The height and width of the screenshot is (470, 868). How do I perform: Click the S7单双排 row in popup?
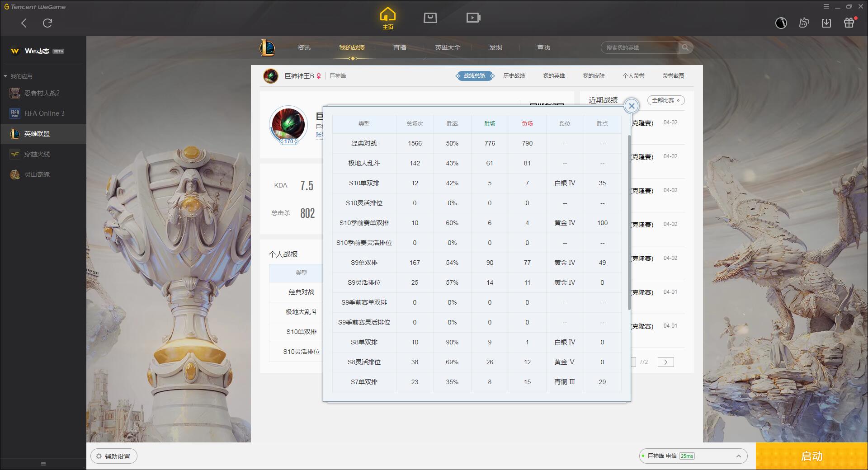click(x=477, y=382)
